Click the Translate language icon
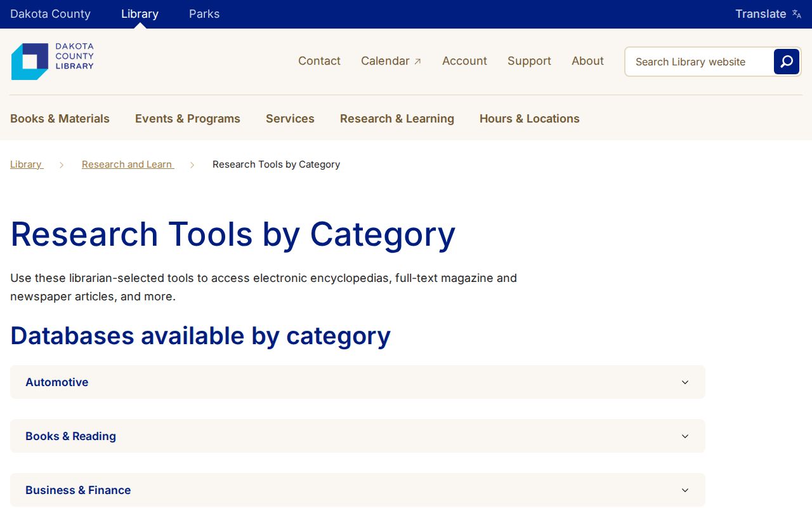 click(797, 14)
